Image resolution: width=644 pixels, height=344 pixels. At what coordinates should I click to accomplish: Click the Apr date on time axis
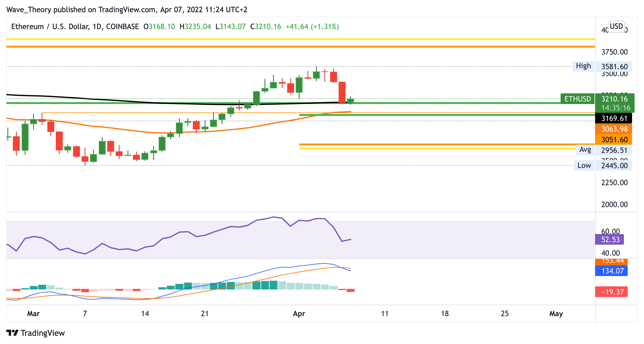point(299,313)
